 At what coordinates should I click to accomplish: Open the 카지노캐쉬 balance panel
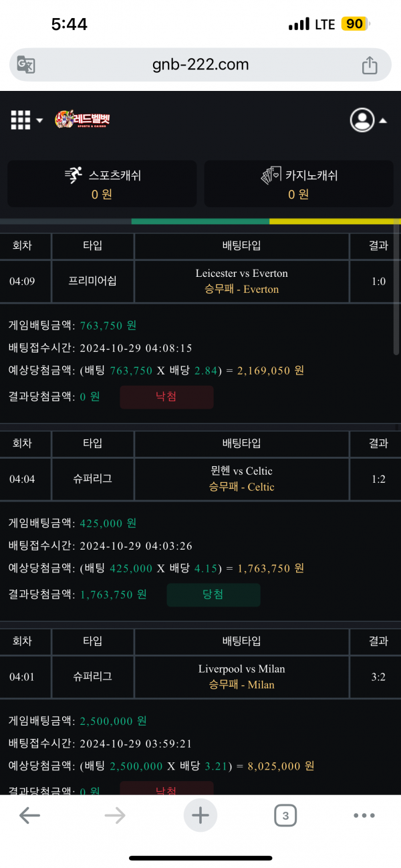click(299, 184)
